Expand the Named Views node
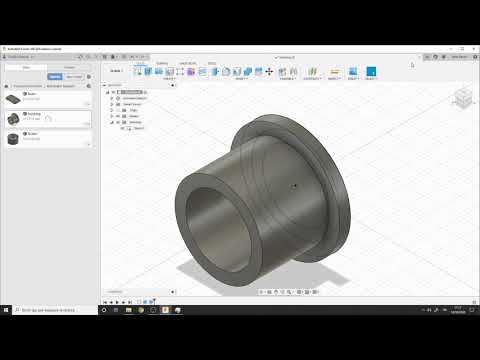Image resolution: width=480 pixels, height=360 pixels. tap(112, 104)
